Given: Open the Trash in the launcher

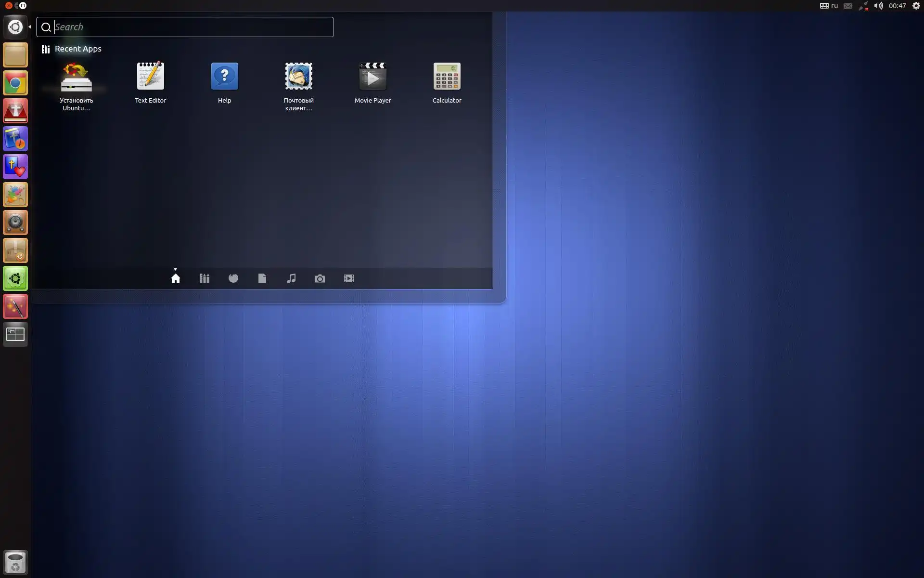Looking at the screenshot, I should click(x=15, y=562).
